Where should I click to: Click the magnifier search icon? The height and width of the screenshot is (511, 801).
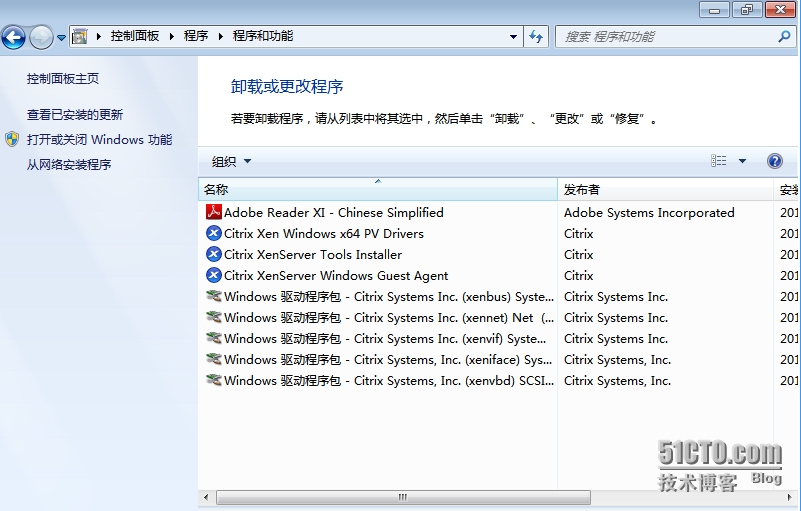[784, 36]
